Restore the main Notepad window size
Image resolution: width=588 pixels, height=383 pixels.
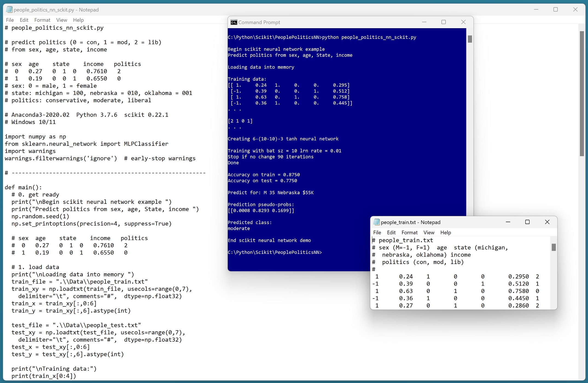point(555,10)
